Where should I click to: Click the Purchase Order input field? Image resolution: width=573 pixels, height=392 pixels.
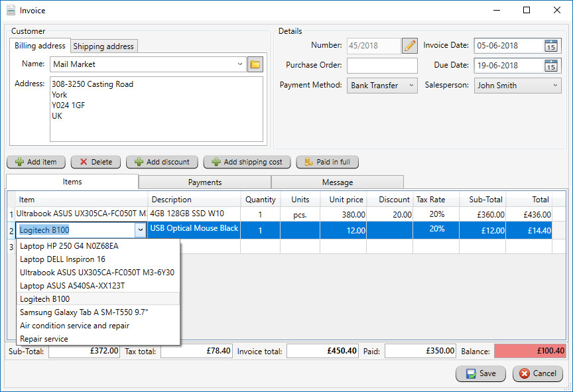coord(382,66)
